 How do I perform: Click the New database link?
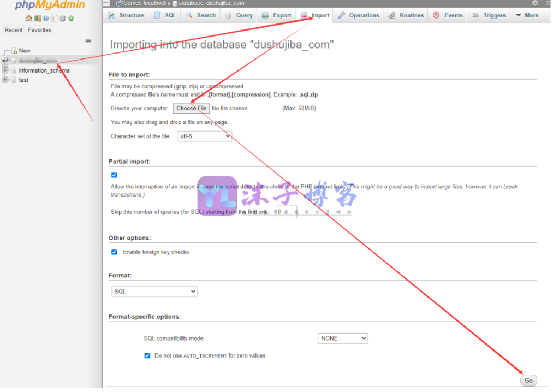tap(25, 51)
